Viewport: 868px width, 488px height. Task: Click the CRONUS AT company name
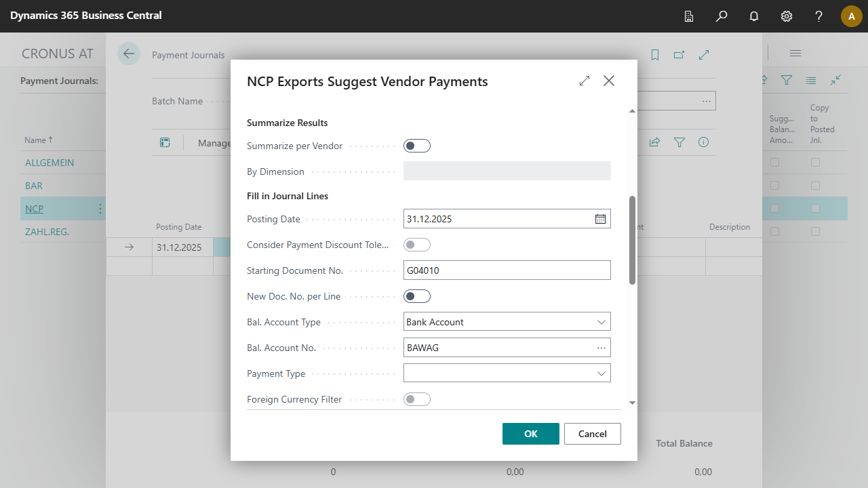point(58,54)
